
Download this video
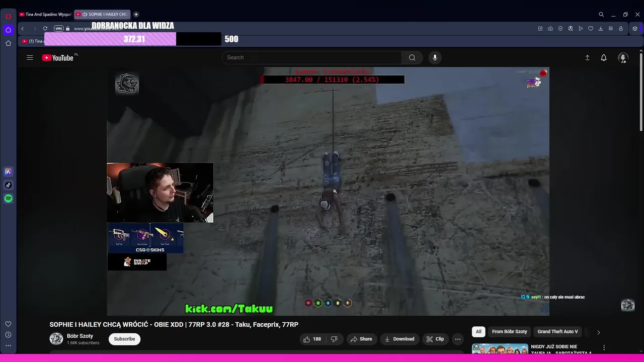click(x=399, y=339)
